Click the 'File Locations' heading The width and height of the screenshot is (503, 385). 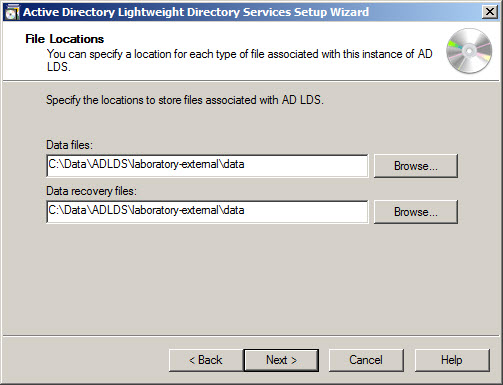point(65,39)
